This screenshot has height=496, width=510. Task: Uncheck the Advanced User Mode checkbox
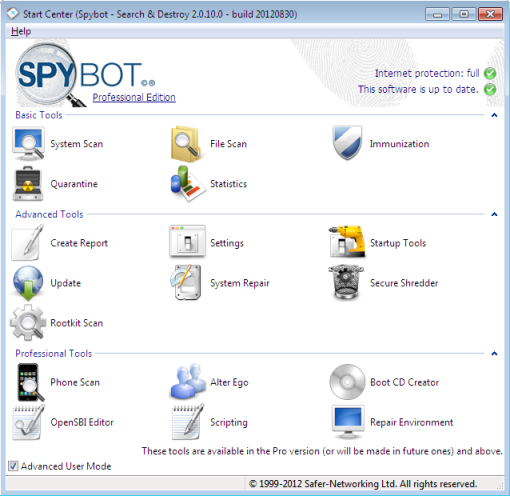click(x=13, y=466)
